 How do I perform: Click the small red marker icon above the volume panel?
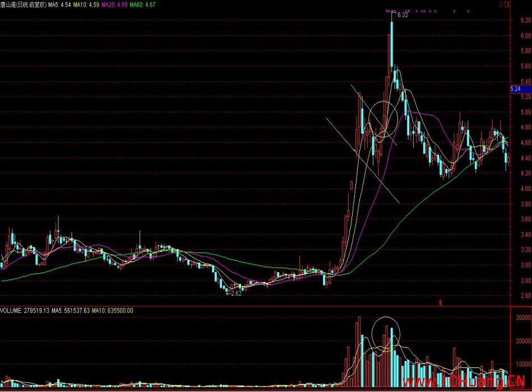click(x=441, y=302)
